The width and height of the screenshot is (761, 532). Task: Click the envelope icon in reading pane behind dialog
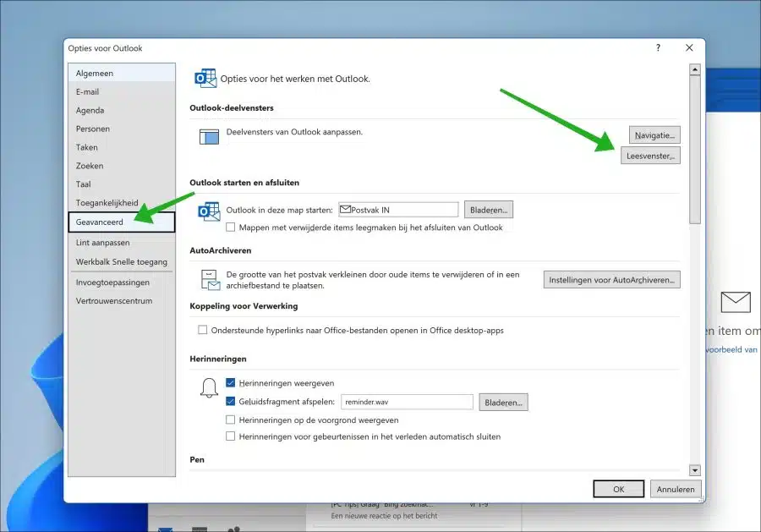tap(736, 302)
